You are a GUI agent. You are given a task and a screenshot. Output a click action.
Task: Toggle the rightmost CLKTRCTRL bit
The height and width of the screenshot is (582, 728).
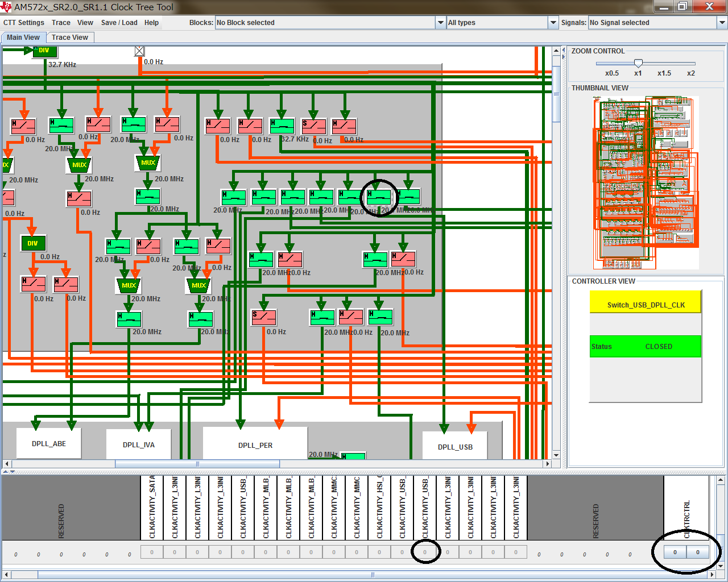[698, 552]
